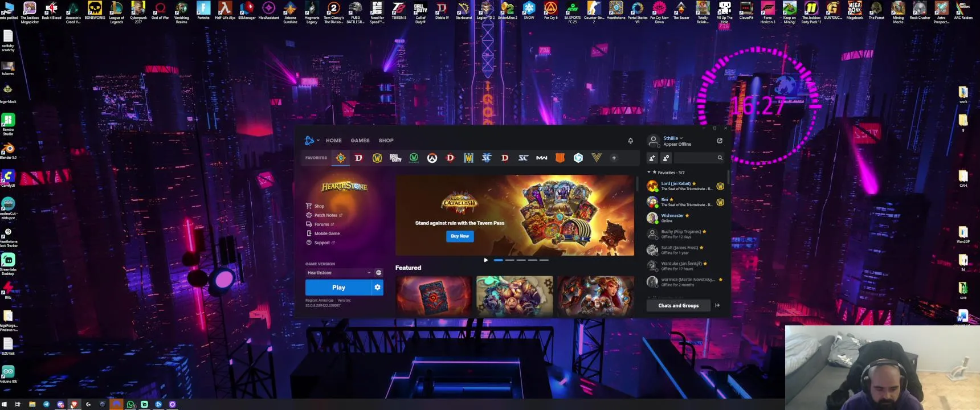Select friend Wishmaster
The height and width of the screenshot is (410, 980).
point(686,218)
